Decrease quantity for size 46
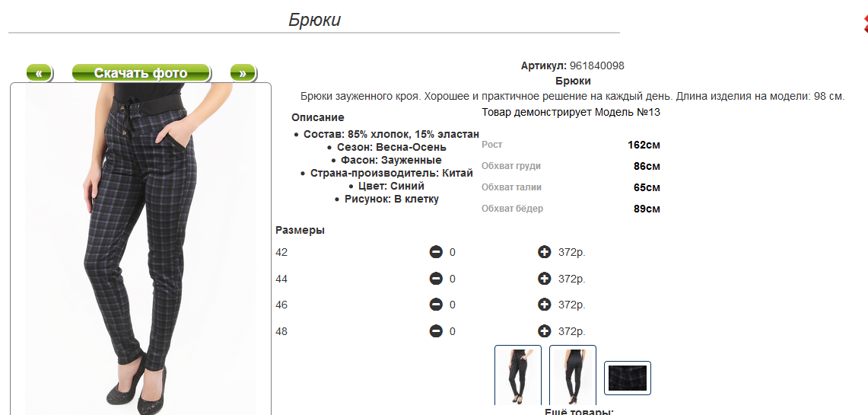Viewport: 868px width, 415px height. pyautogui.click(x=436, y=305)
